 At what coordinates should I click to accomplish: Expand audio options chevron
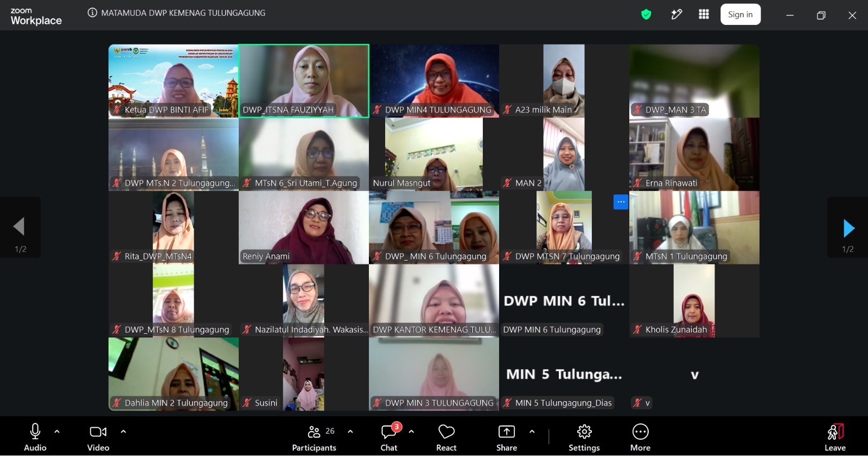click(57, 432)
